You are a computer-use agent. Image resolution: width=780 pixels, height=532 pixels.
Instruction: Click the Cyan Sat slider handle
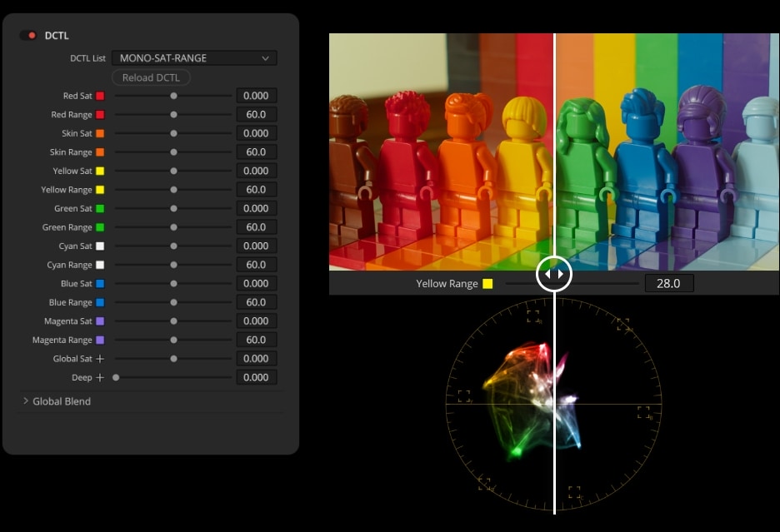coord(173,246)
